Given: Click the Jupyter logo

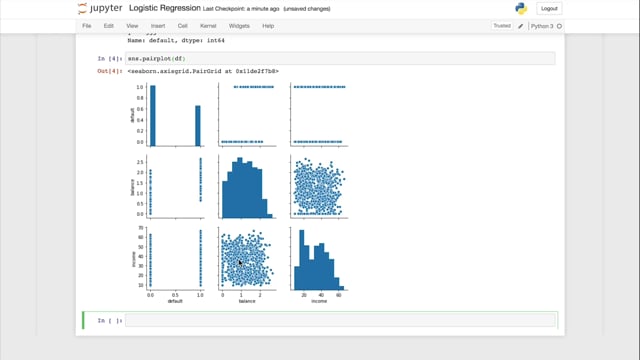Looking at the screenshot, I should pyautogui.click(x=100, y=9).
